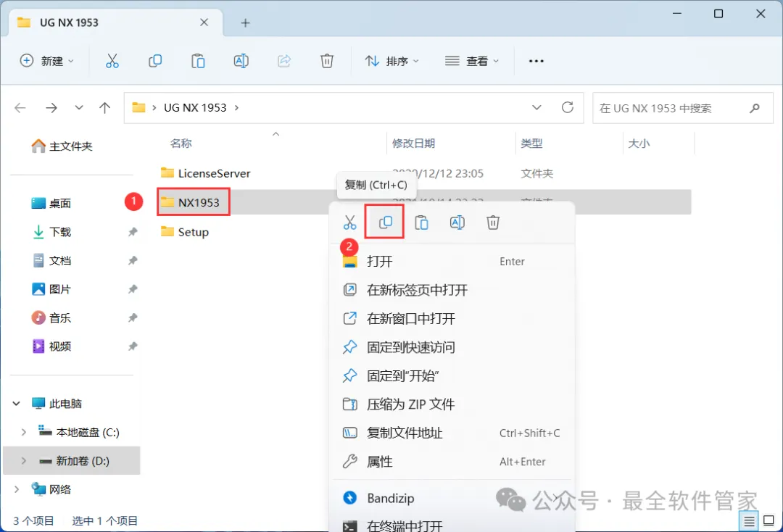The image size is (783, 532).
Task: Open 图片 in the sidebar
Action: 51,289
